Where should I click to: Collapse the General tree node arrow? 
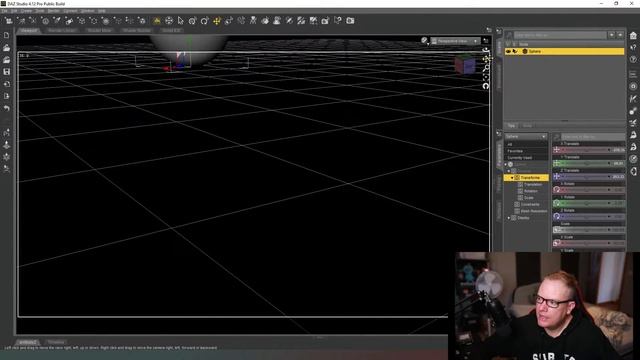pyautogui.click(x=509, y=171)
